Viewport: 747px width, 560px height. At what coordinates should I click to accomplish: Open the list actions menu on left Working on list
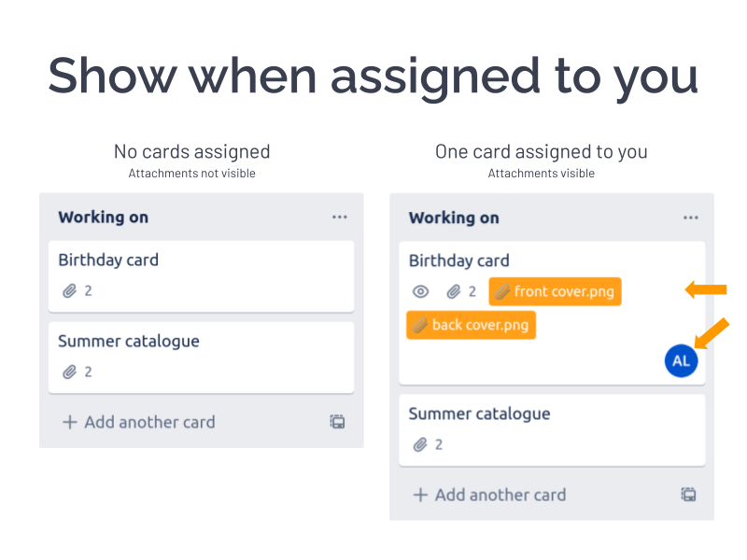[339, 217]
